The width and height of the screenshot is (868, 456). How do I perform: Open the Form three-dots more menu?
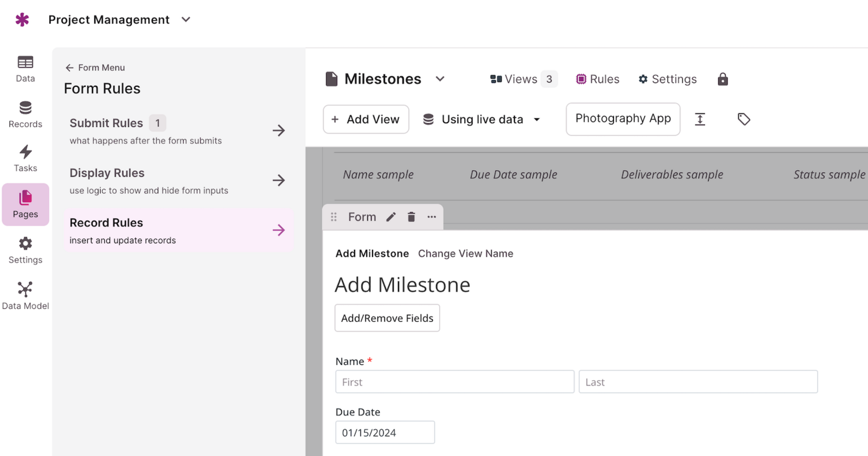[432, 217]
